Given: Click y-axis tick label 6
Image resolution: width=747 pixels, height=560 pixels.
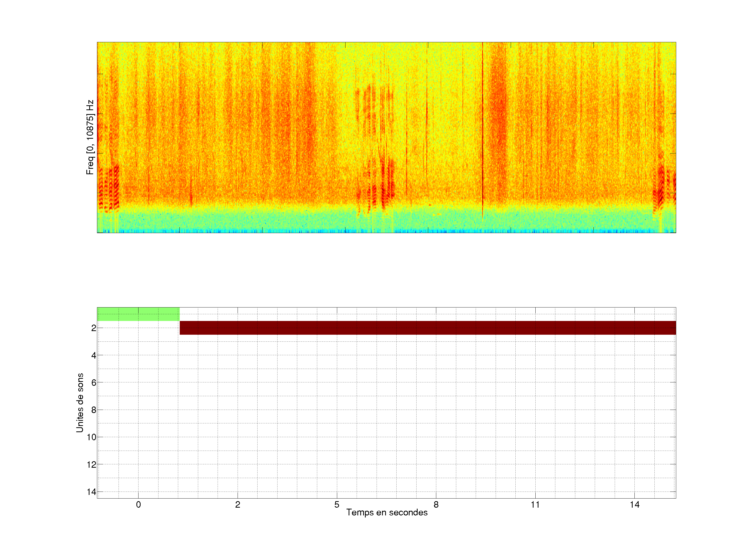Looking at the screenshot, I should [94, 383].
